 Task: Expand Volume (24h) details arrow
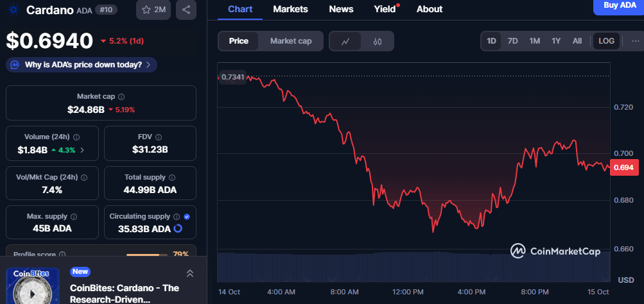(x=82, y=150)
